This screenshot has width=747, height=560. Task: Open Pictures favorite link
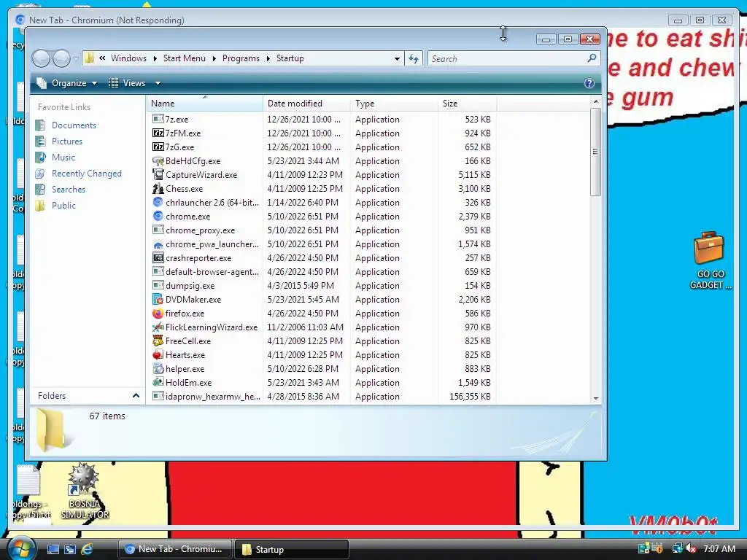coord(66,141)
